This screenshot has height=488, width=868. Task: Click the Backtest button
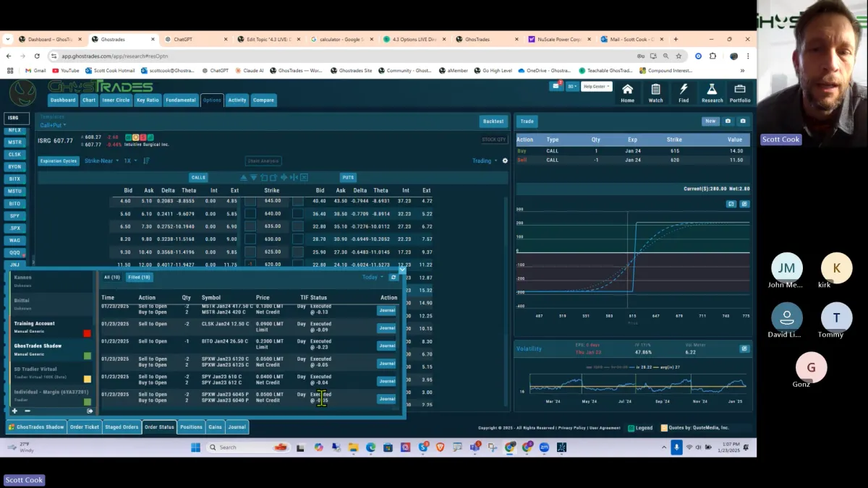click(x=493, y=121)
